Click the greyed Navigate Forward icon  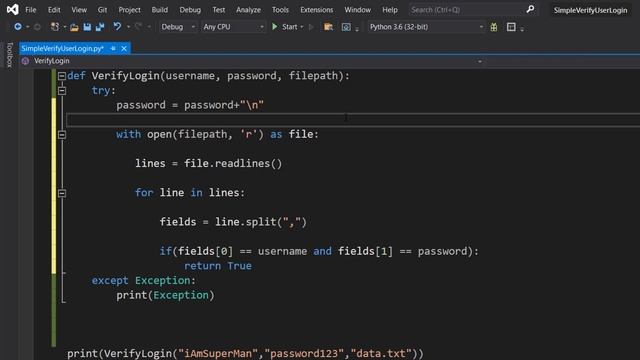[37, 27]
